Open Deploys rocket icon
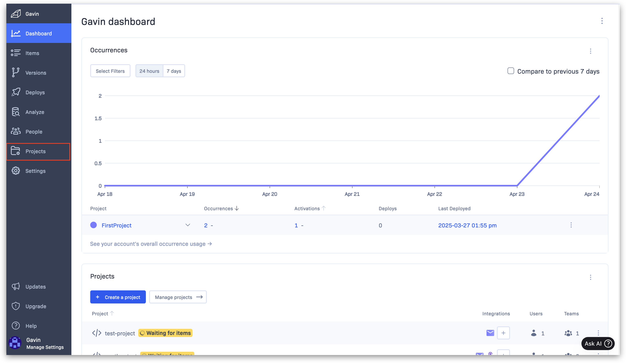 (x=16, y=92)
